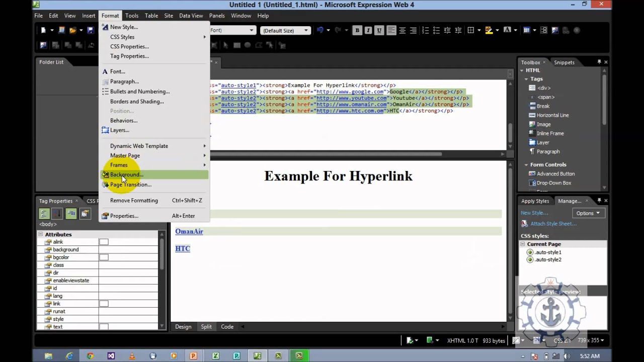Open Visual Studio from taskbar
Viewport: 644px width, 362px height.
point(111,355)
